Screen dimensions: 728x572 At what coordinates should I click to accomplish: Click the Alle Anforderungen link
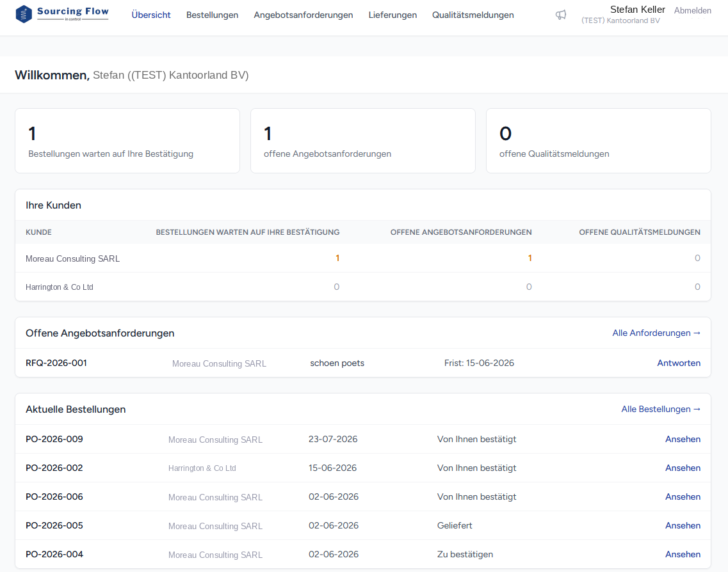pos(656,333)
